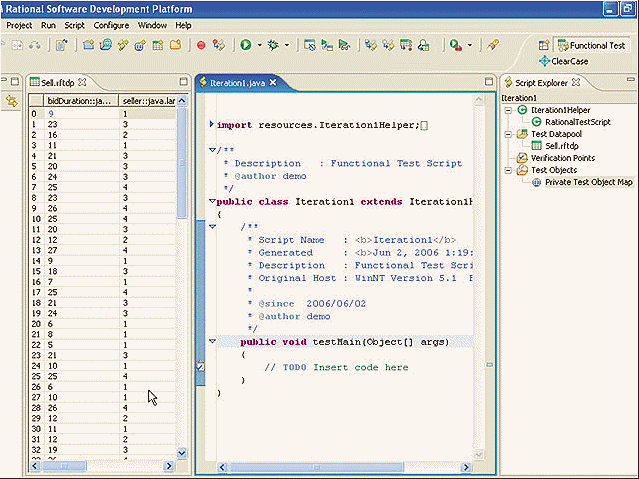This screenshot has width=639, height=479.
Task: Open the Configure menu
Action: [x=111, y=25]
